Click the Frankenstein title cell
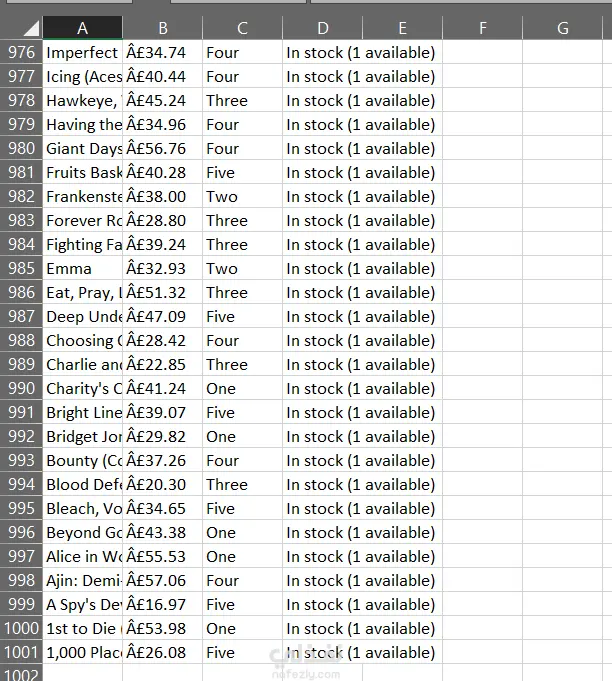The width and height of the screenshot is (612, 681). 83,196
